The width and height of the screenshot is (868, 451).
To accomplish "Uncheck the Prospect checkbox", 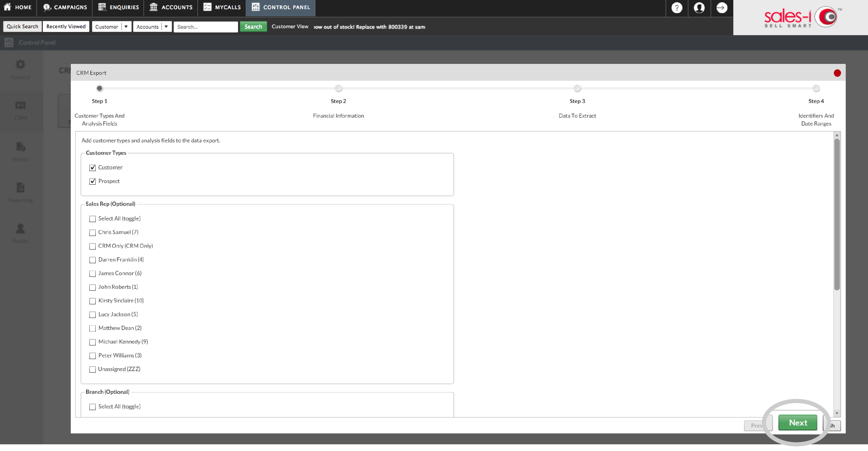I will tap(92, 182).
